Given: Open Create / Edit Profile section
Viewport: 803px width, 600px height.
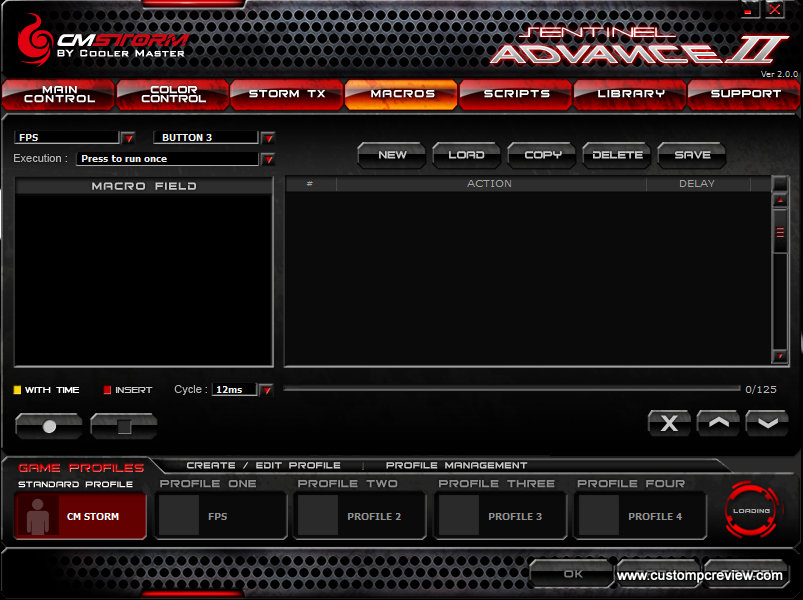Looking at the screenshot, I should 263,465.
